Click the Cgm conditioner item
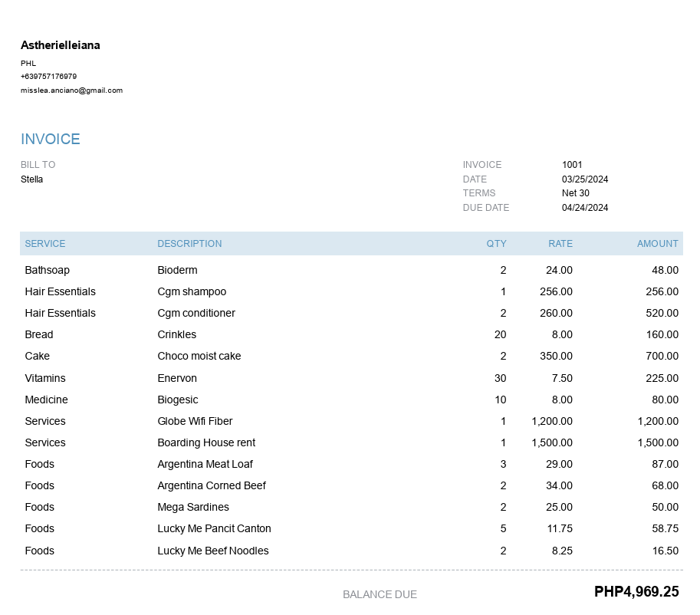This screenshot has width=700, height=615. [x=196, y=313]
